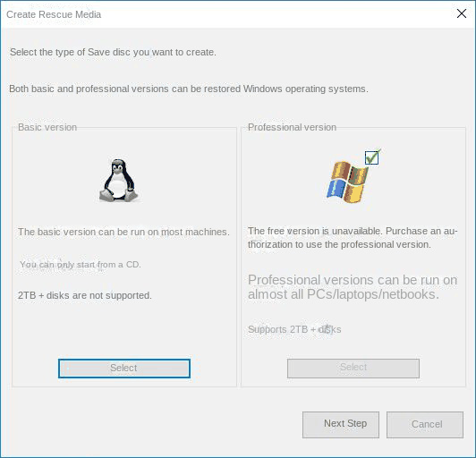Screen dimensions: 476x458
Task: Choose Select under Basic version
Action: tap(124, 369)
